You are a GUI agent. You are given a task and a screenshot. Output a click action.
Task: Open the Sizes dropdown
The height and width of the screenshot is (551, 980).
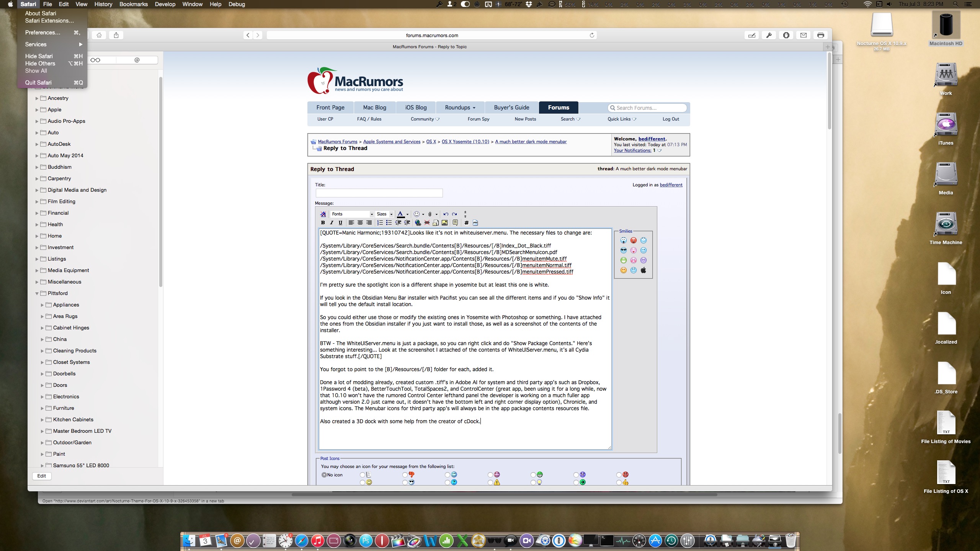point(384,214)
